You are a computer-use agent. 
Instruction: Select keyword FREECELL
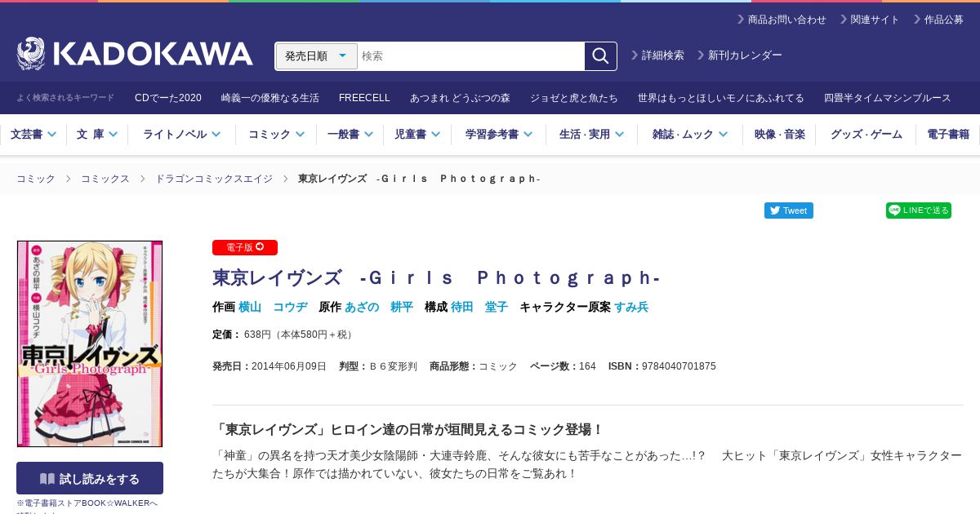click(364, 98)
